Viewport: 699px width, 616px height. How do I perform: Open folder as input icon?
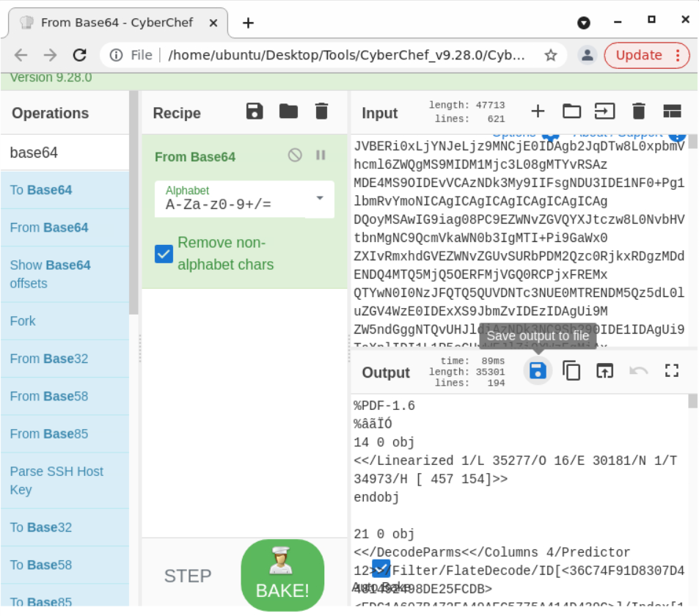pyautogui.click(x=571, y=111)
